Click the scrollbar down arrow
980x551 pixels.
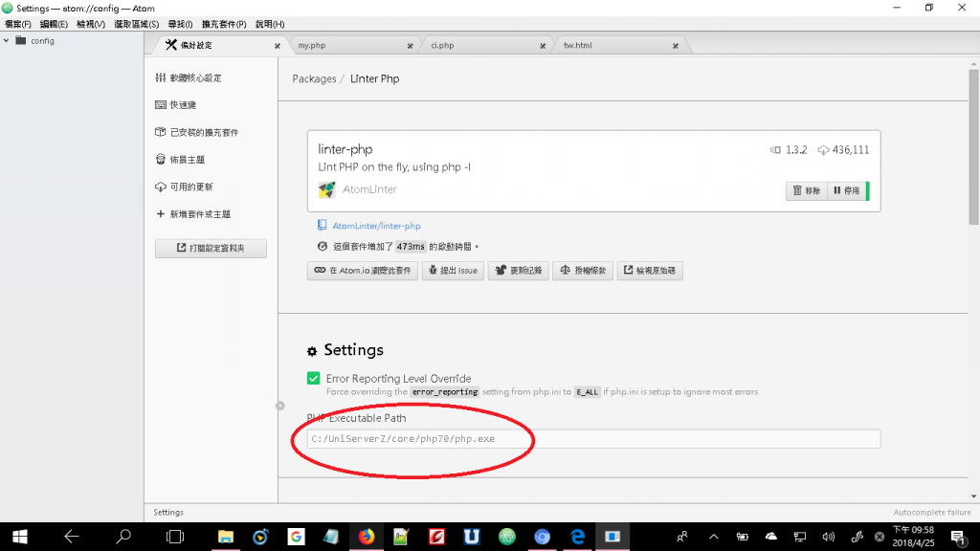pyautogui.click(x=973, y=496)
